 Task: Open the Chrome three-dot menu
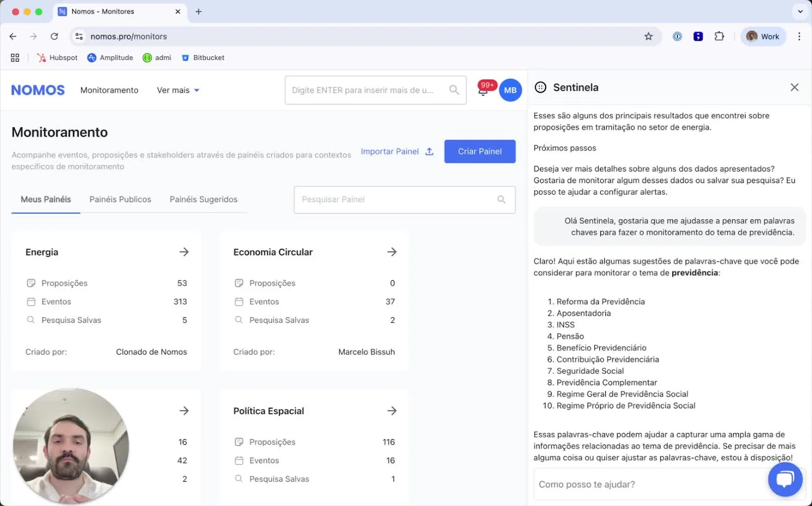799,37
